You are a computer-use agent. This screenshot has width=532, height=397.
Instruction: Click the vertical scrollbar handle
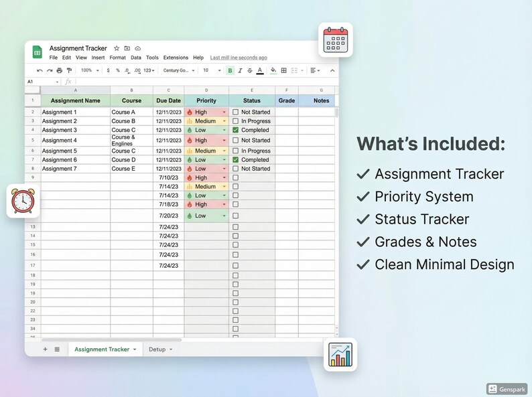(x=336, y=113)
